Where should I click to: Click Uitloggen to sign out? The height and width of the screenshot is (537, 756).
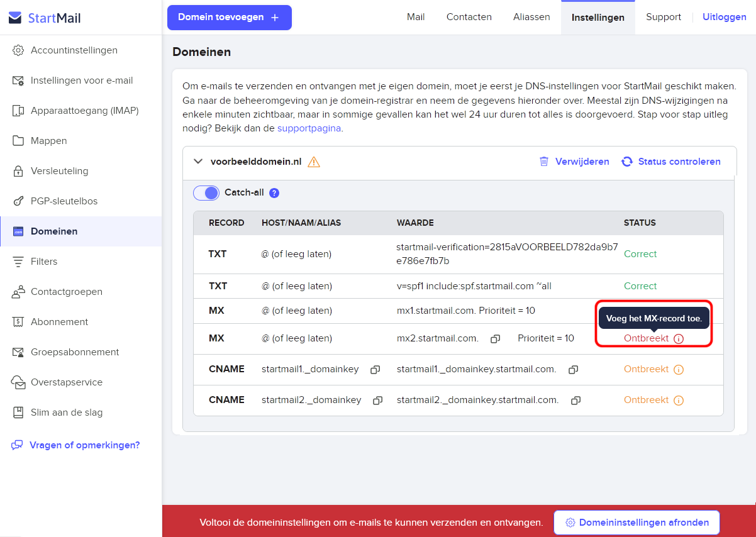coord(725,17)
